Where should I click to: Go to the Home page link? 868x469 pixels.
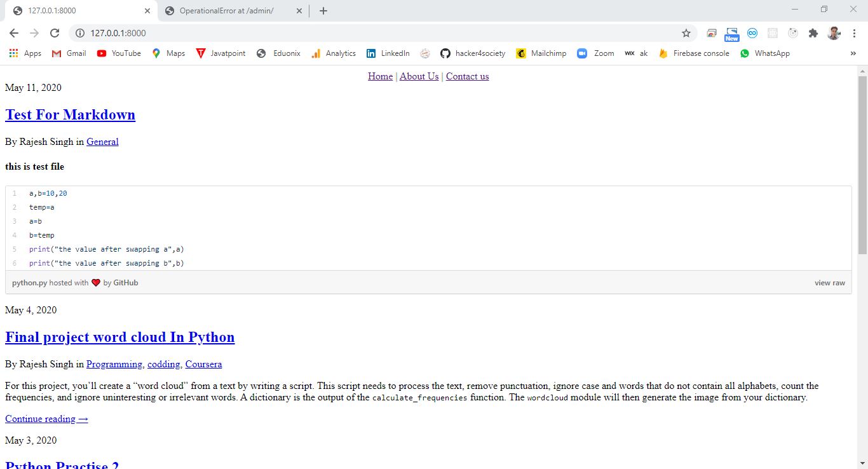point(380,76)
